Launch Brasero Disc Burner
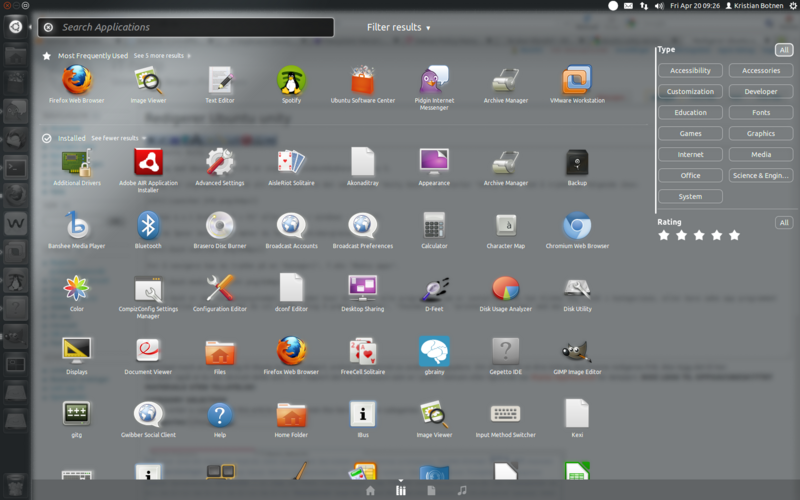Viewport: 800px width, 500px height. pos(220,226)
